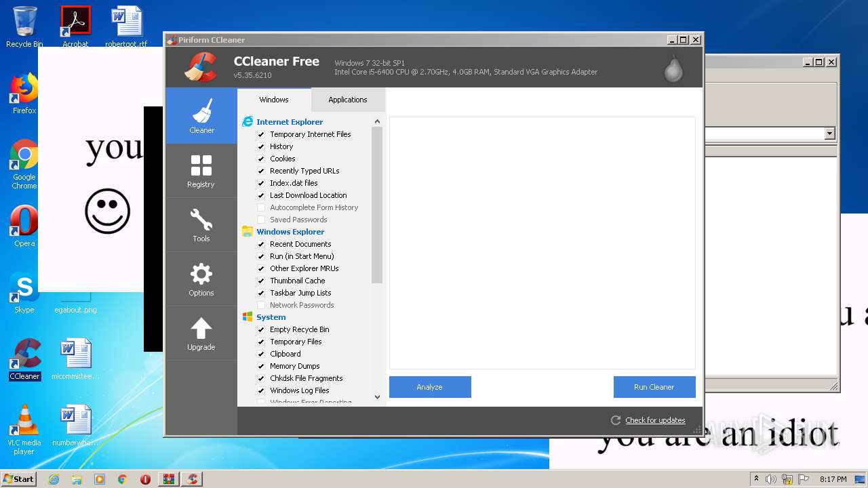868x488 pixels.
Task: Click the cleaner list scrollbar thumb
Action: pos(377,205)
